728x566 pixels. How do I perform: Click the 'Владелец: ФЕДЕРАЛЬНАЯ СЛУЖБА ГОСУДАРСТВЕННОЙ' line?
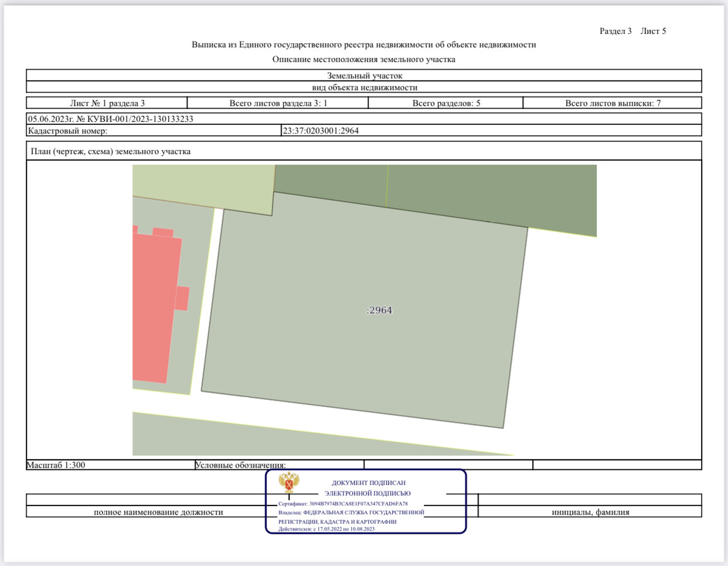tap(351, 512)
